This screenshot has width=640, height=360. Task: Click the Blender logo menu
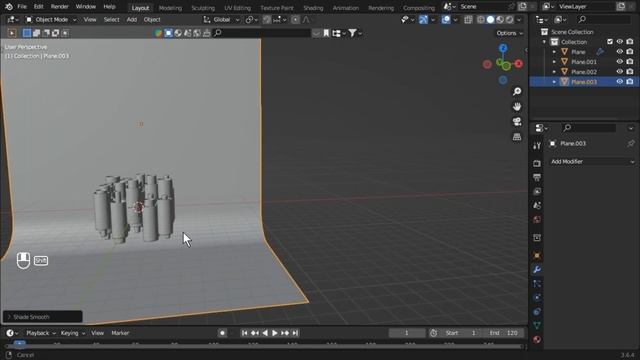(x=9, y=7)
